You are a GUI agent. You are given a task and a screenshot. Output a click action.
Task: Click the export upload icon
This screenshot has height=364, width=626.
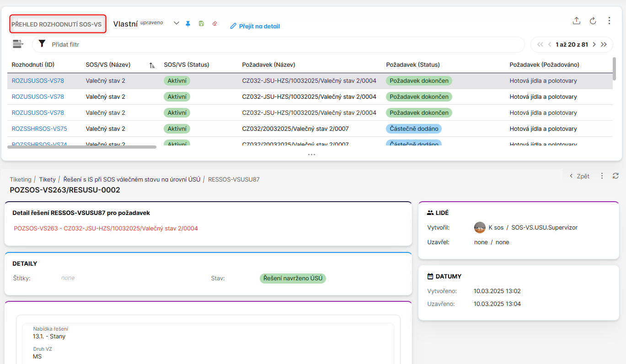[x=577, y=21]
